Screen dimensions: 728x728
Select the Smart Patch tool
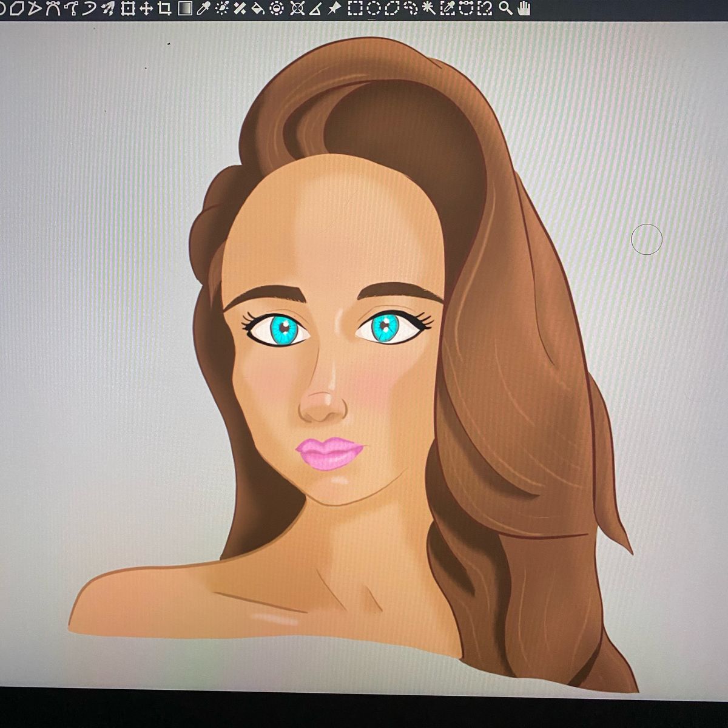click(240, 8)
